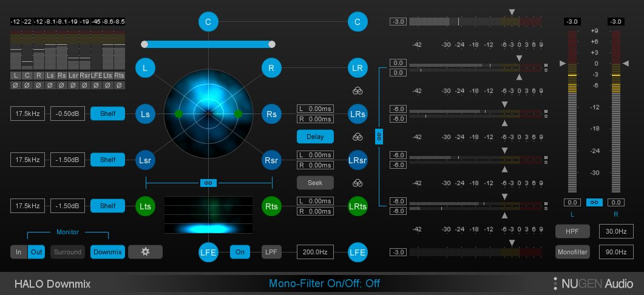The width and height of the screenshot is (644, 295).
Task: Click the Rts channel meter label
Action: (119, 76)
